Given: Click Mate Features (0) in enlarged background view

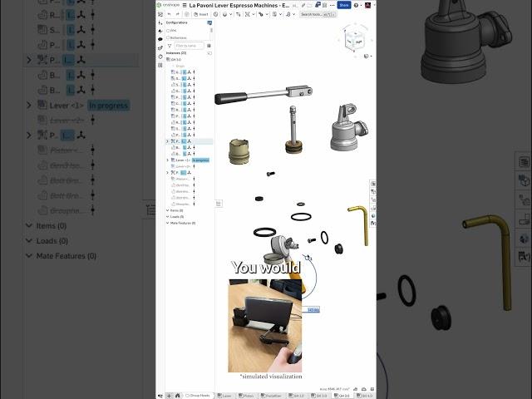Looking at the screenshot, I should pyautogui.click(x=66, y=256).
